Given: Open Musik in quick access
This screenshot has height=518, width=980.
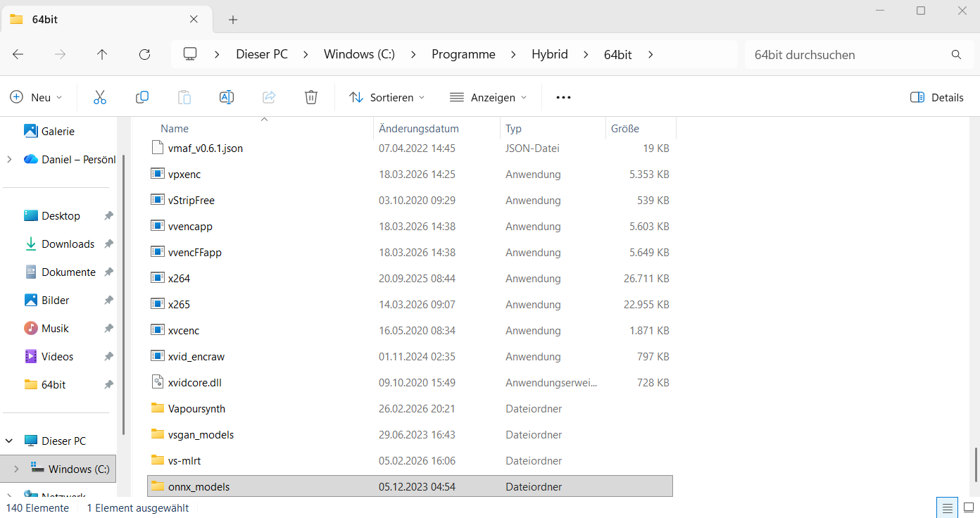Looking at the screenshot, I should (55, 328).
